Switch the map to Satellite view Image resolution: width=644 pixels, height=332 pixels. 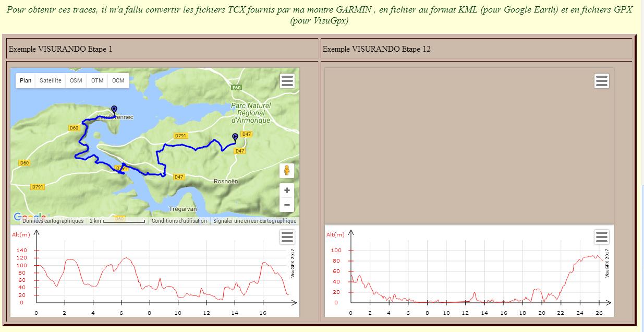pyautogui.click(x=51, y=80)
